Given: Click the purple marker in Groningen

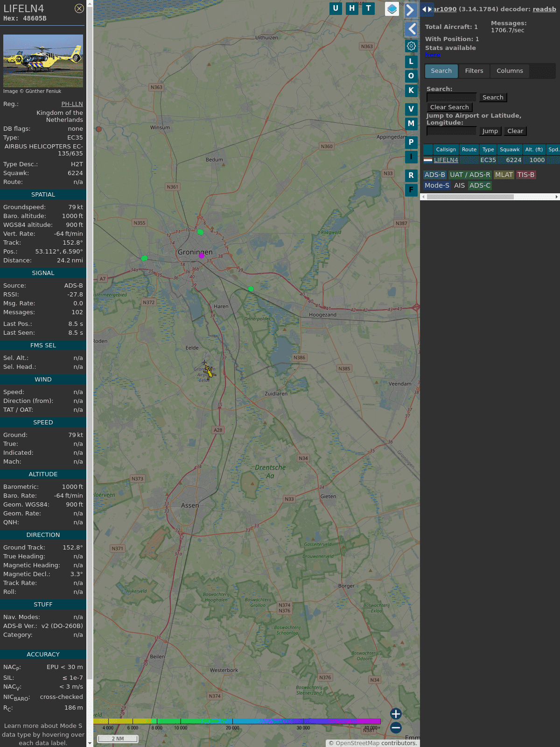Looking at the screenshot, I should [202, 256].
